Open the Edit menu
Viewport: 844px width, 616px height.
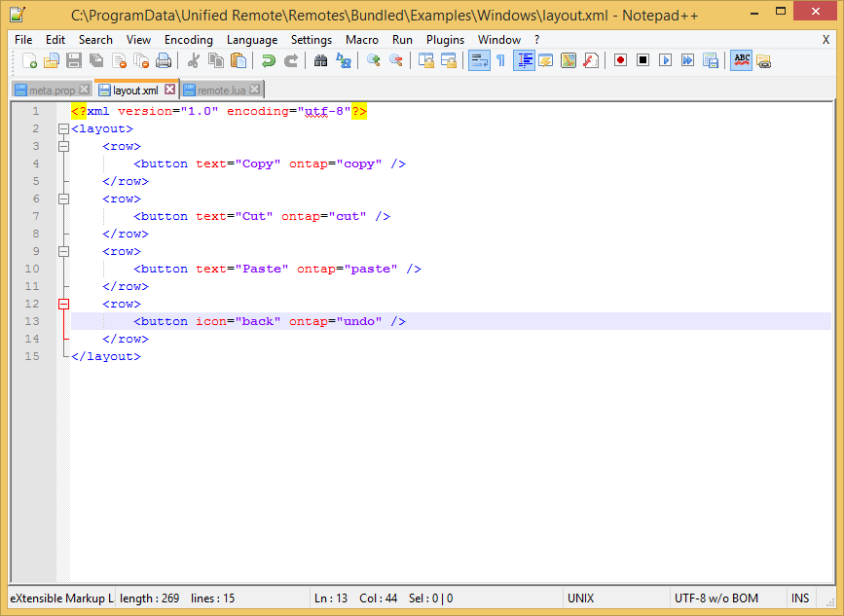(x=55, y=40)
